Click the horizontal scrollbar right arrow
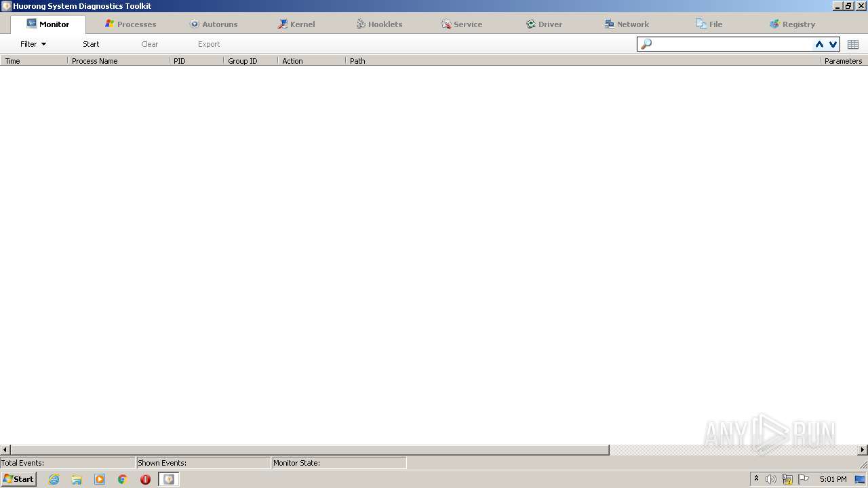This screenshot has height=488, width=868. 863,449
